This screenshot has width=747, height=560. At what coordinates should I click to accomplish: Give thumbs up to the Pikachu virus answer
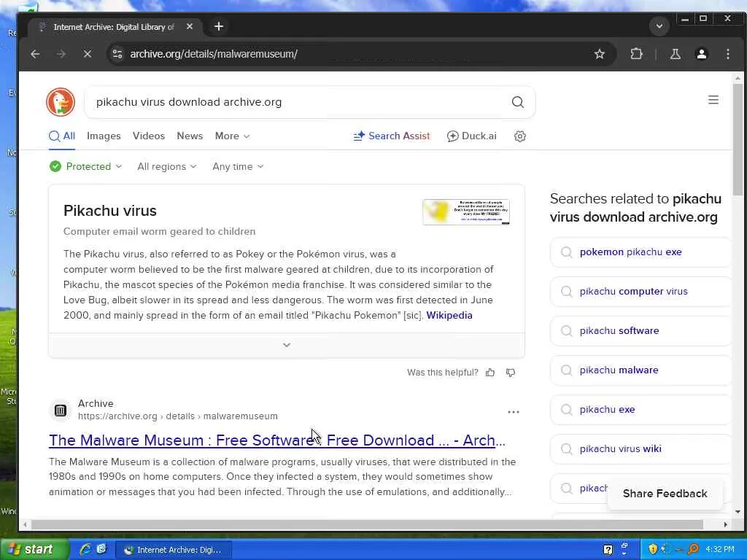point(490,373)
